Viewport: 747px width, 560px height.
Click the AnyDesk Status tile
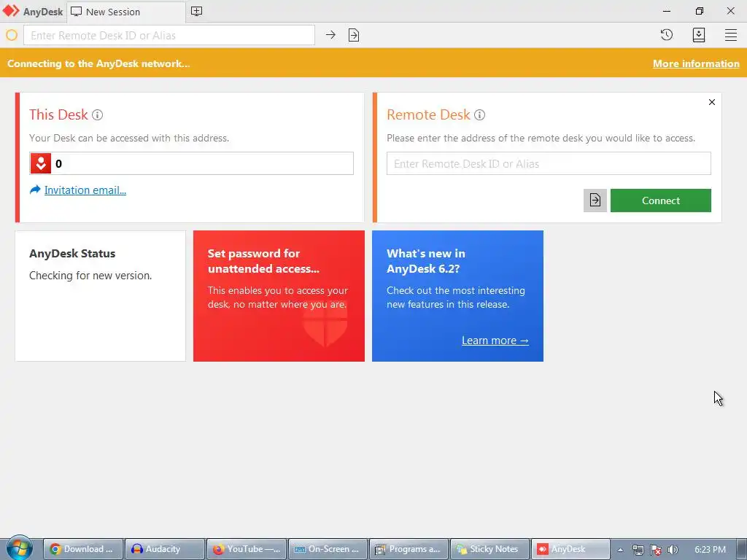101,296
